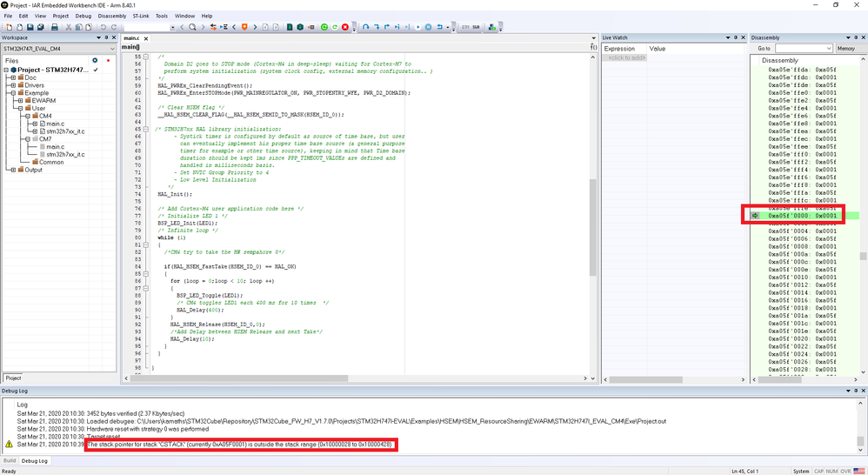Toggle a bookmark using the orange bookmark icon
Image resolution: width=868 pixels, height=475 pixels.
pyautogui.click(x=244, y=27)
